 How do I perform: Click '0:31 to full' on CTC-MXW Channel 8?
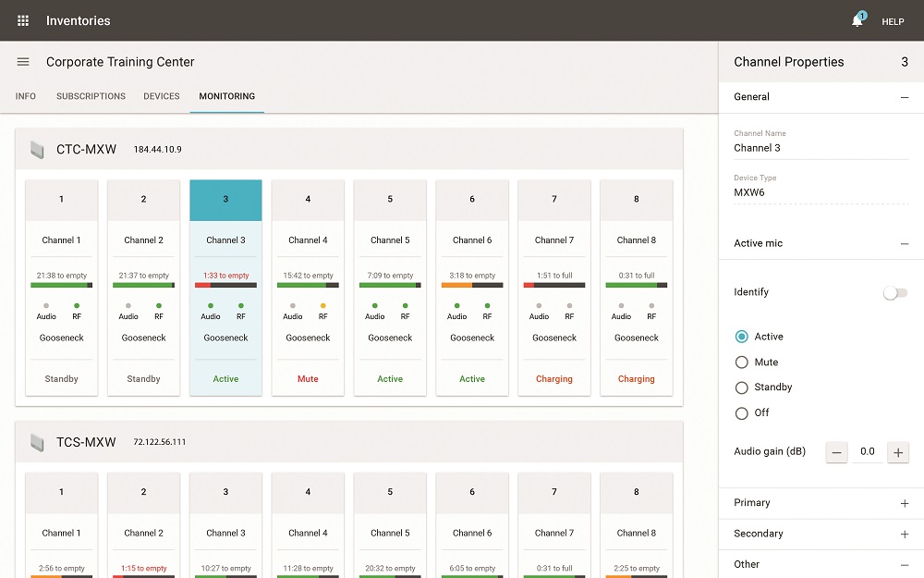(x=637, y=276)
